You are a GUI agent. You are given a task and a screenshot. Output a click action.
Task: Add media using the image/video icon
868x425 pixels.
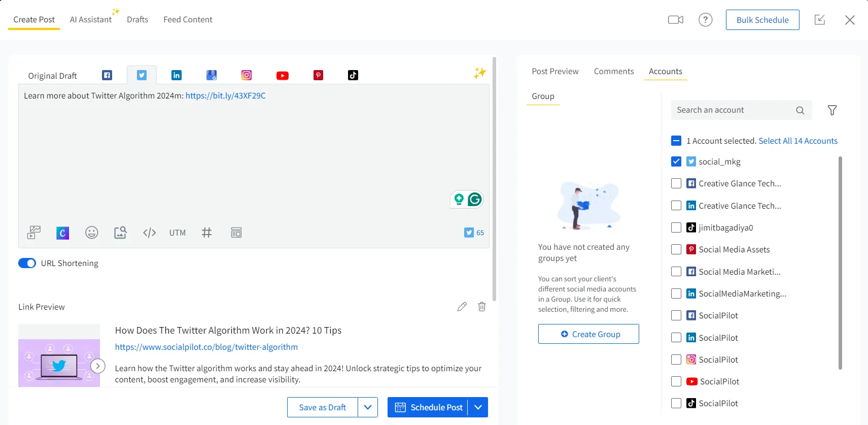coord(34,233)
